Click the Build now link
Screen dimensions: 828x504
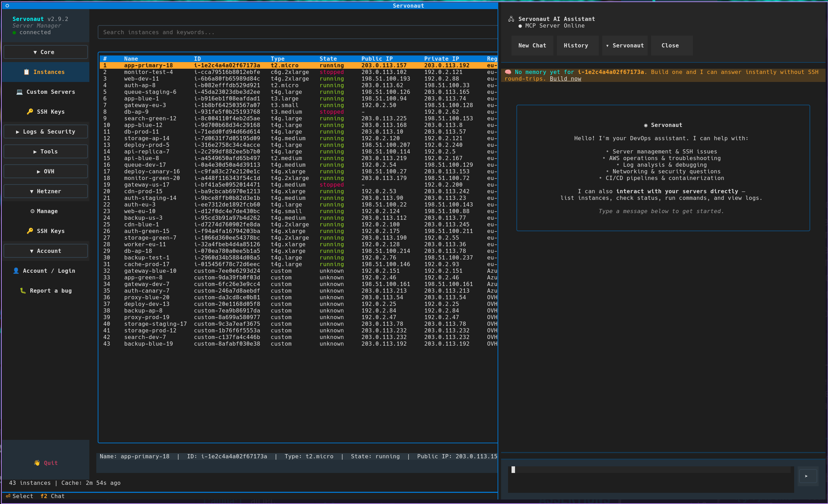(x=565, y=78)
